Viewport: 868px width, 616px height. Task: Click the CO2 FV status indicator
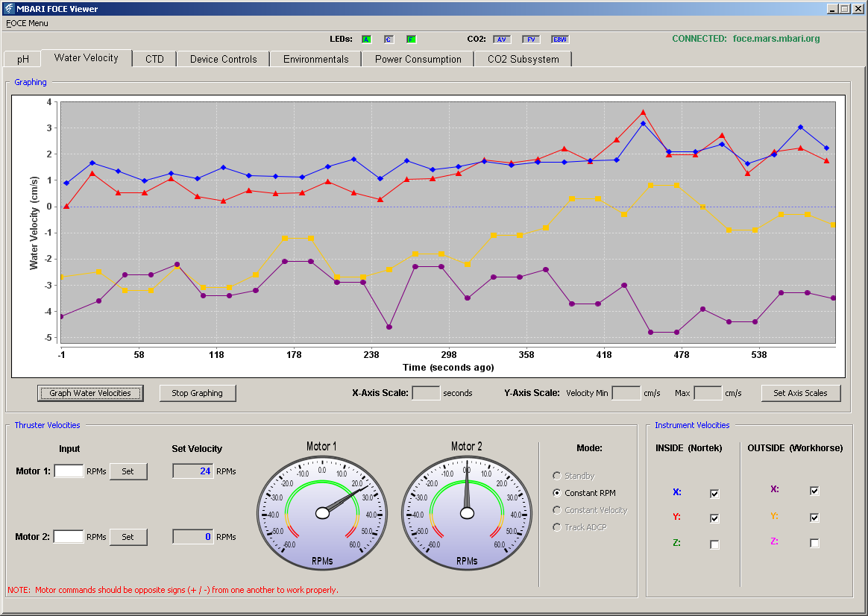(x=531, y=40)
